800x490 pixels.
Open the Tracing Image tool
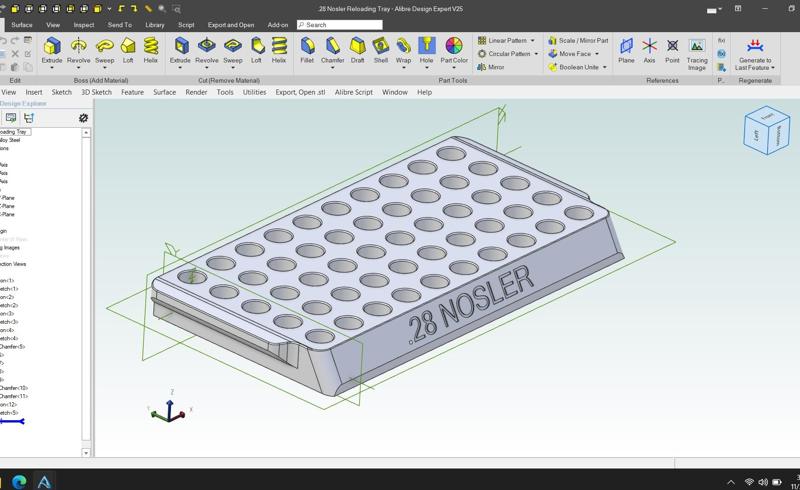697,54
